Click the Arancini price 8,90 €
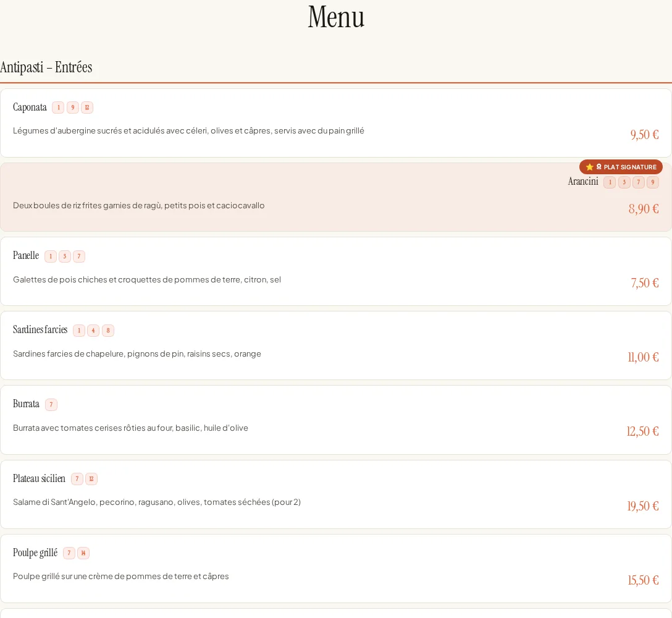 tap(644, 209)
